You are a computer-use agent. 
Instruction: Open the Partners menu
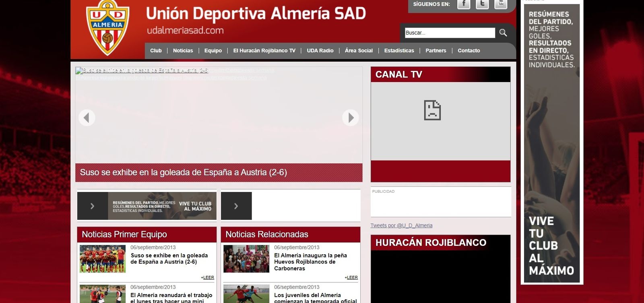point(436,51)
